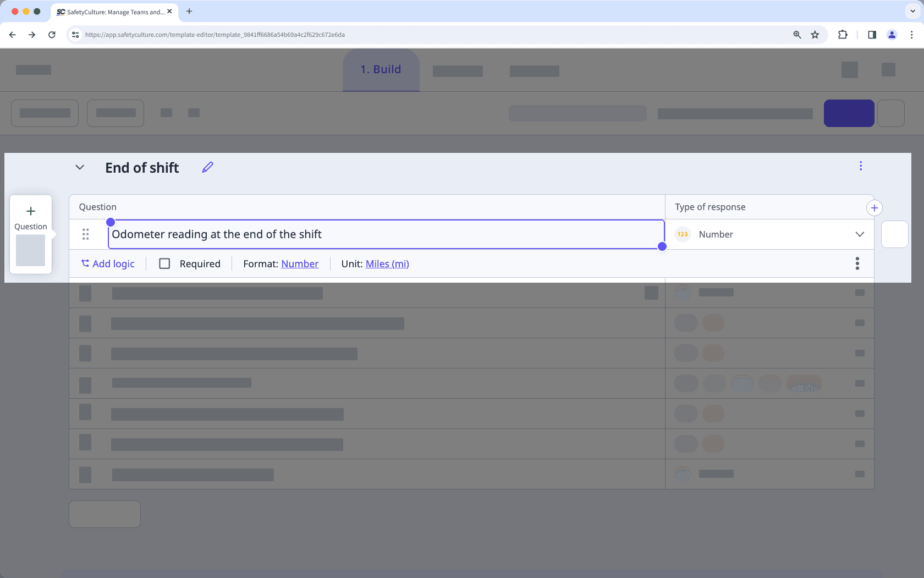
Task: Click the browser profile avatar
Action: [x=892, y=35]
